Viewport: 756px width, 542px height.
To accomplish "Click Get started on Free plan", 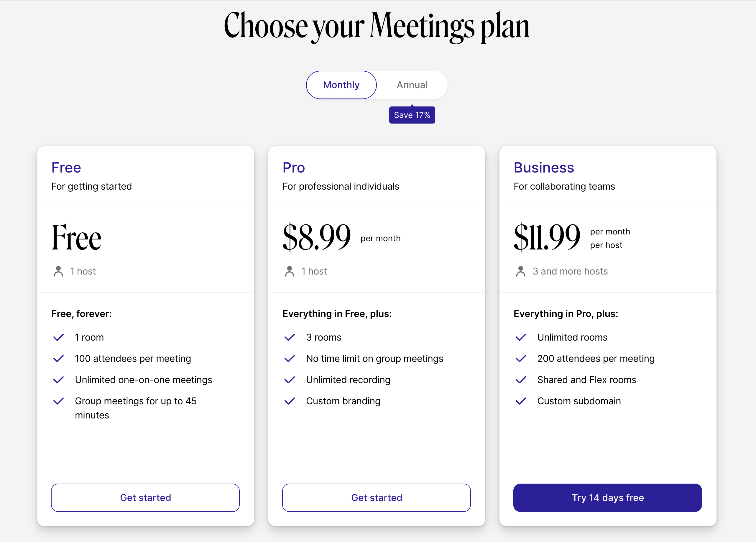I will [145, 497].
